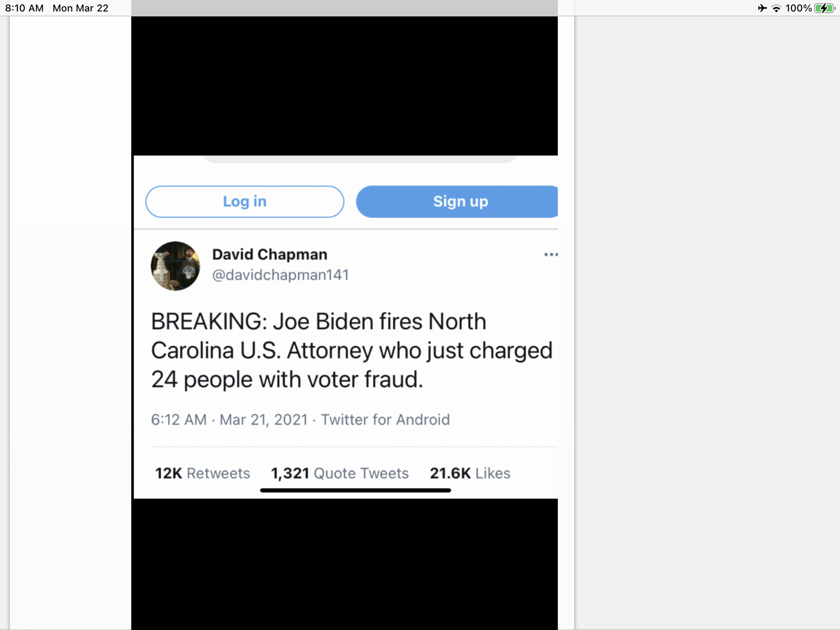Click the 6:12 AM tweet timestamp
This screenshot has height=630, width=840.
point(179,420)
